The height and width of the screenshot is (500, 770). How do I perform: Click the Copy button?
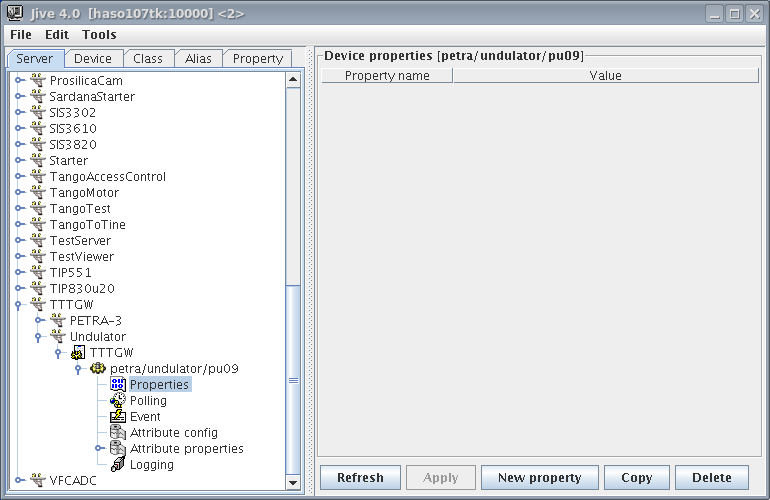point(636,477)
